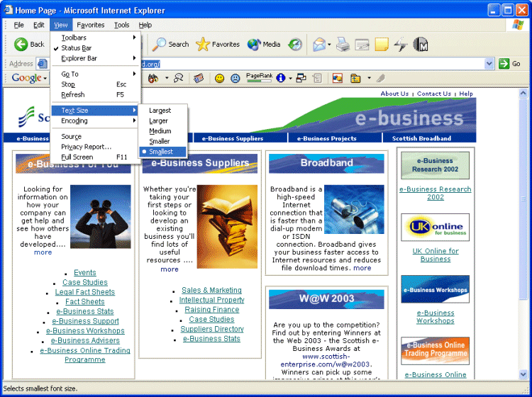Open the Address bar dropdown arrow
This screenshot has width=532, height=397.
click(x=489, y=63)
